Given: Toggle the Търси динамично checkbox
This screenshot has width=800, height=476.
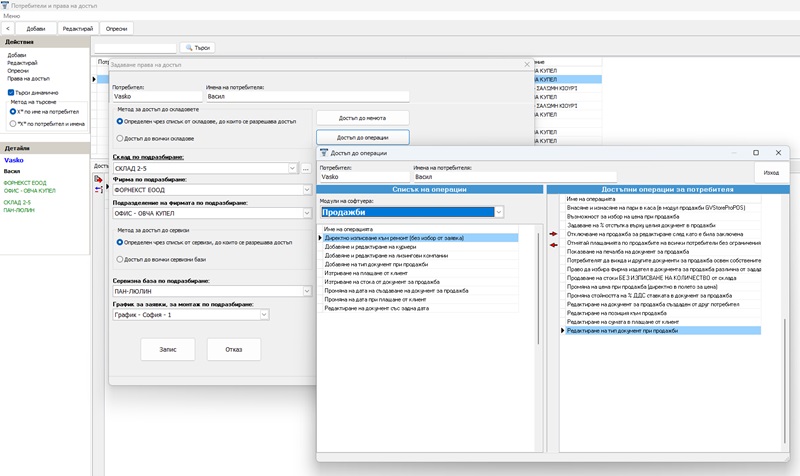Looking at the screenshot, I should pos(11,92).
